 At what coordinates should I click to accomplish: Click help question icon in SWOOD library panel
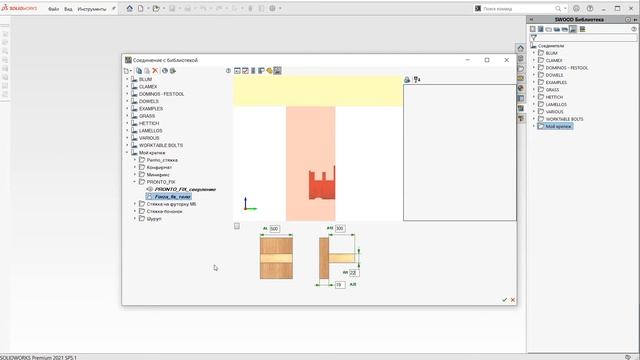click(x=633, y=29)
